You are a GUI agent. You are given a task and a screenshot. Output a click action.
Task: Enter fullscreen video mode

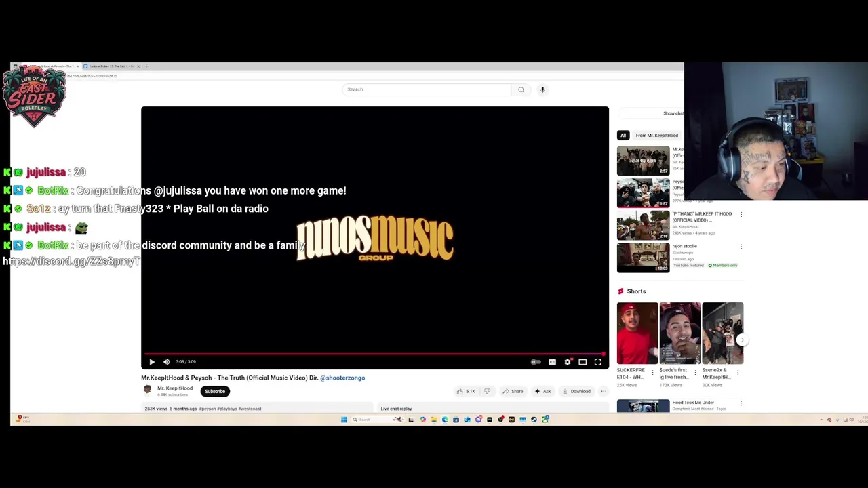click(598, 362)
